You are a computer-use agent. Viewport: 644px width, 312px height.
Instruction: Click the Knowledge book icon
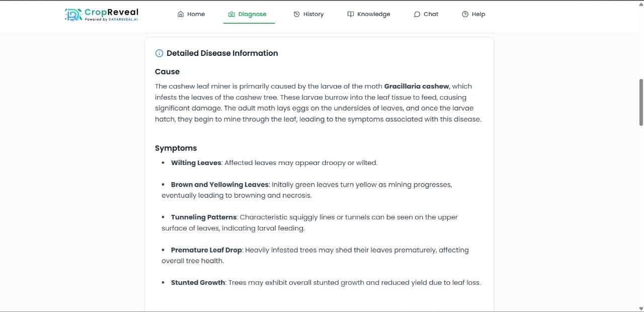[351, 14]
